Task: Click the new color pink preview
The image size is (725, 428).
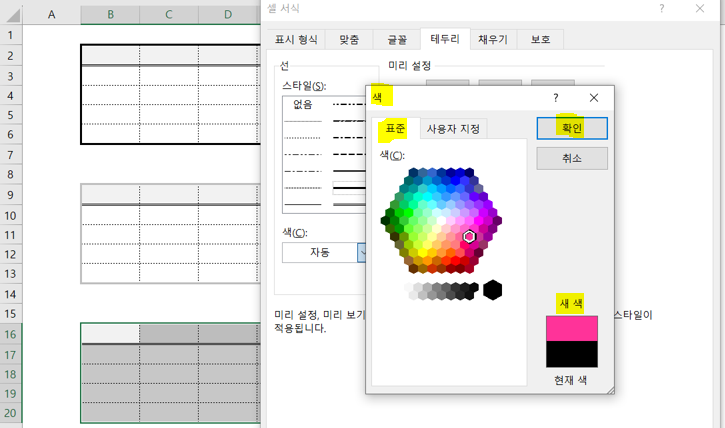Action: 572,329
